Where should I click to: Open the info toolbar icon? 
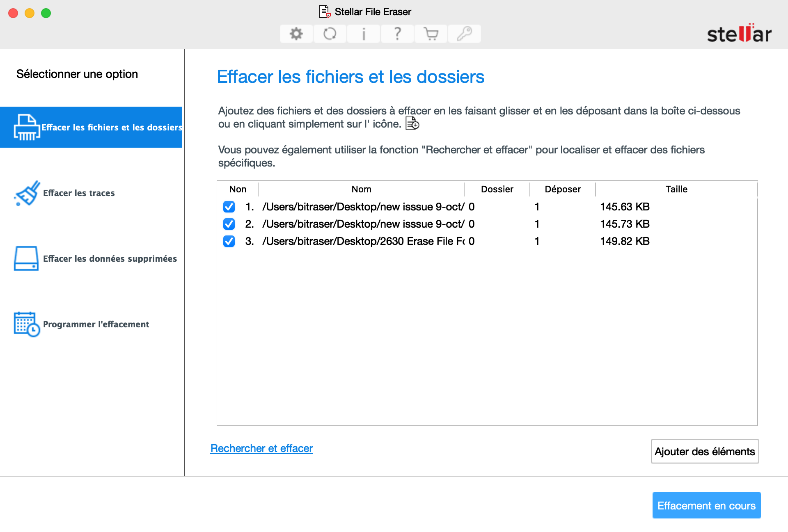(x=364, y=34)
